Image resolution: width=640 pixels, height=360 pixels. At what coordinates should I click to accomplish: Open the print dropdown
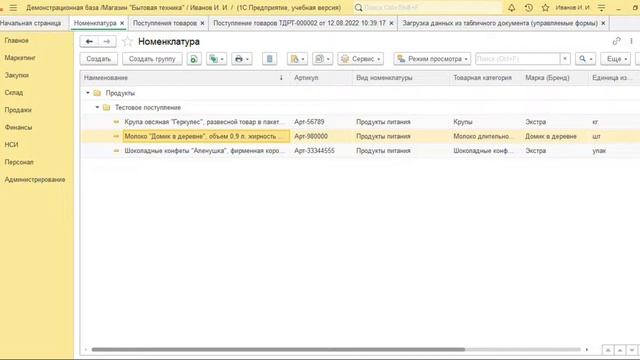(x=242, y=59)
